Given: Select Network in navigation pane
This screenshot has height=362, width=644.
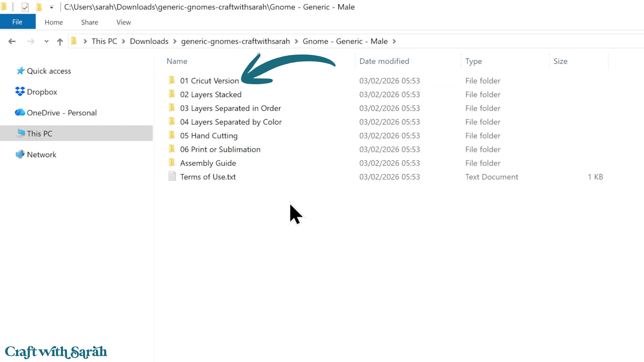Looking at the screenshot, I should (42, 155).
